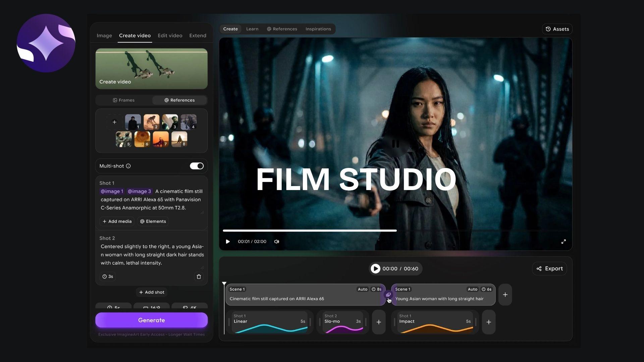Add a shot after Slo-mo clip
This screenshot has width=644, height=362.
pos(379,322)
